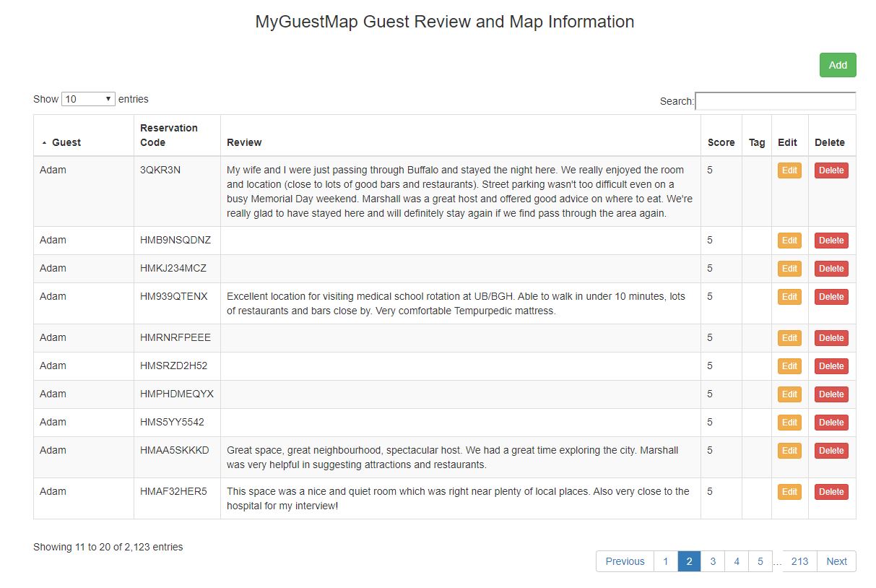Edit the HMSRZD2H52 reservation row
876x588 pixels.
click(789, 366)
